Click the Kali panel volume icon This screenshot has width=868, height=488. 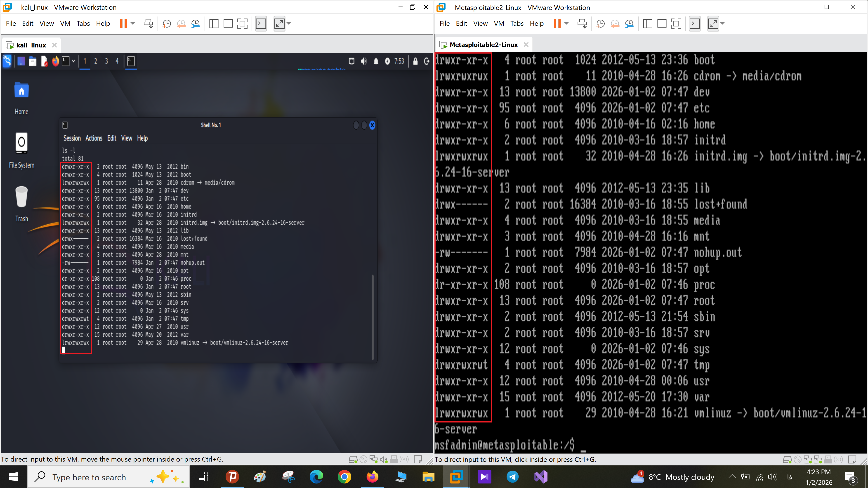[x=363, y=61]
